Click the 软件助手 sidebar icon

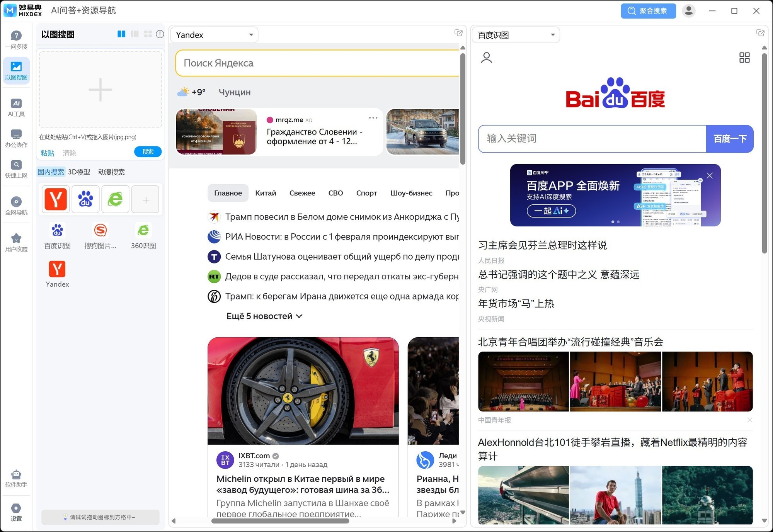(16, 478)
